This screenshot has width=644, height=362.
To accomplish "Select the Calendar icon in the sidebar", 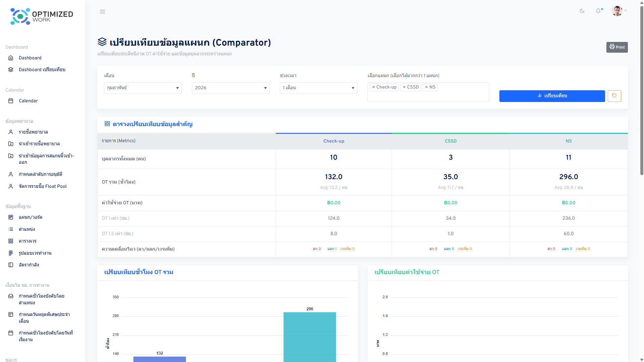I will 10,101.
